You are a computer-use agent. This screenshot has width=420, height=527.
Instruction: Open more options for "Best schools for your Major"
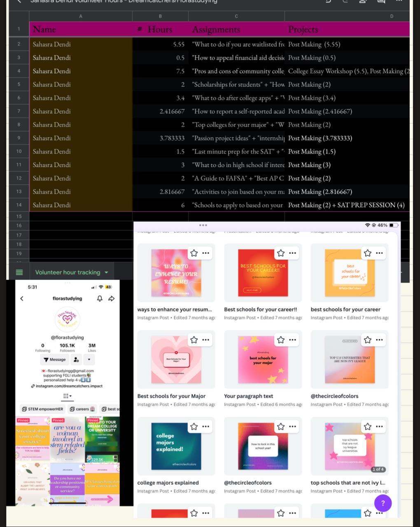click(206, 340)
